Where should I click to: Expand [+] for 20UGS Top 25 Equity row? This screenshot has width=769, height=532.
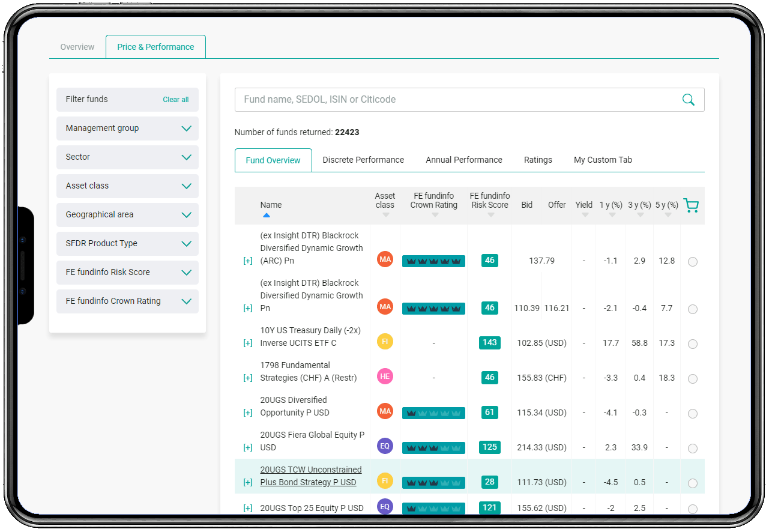coord(247,509)
